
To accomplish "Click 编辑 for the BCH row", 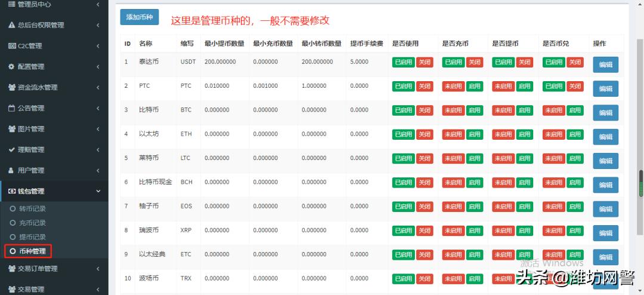I will point(605,185).
